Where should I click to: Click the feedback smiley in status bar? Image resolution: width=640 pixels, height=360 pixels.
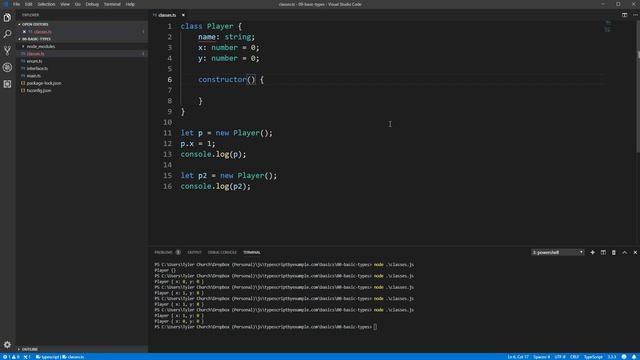(624, 357)
